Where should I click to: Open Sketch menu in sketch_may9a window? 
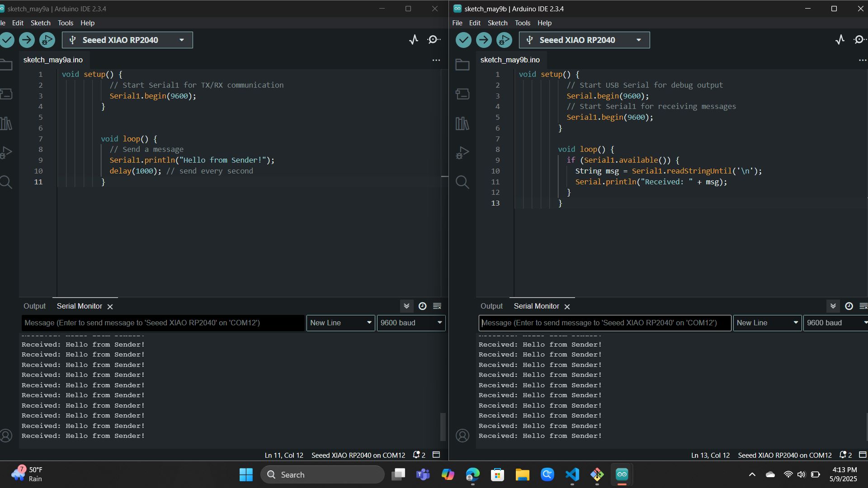[x=41, y=23]
